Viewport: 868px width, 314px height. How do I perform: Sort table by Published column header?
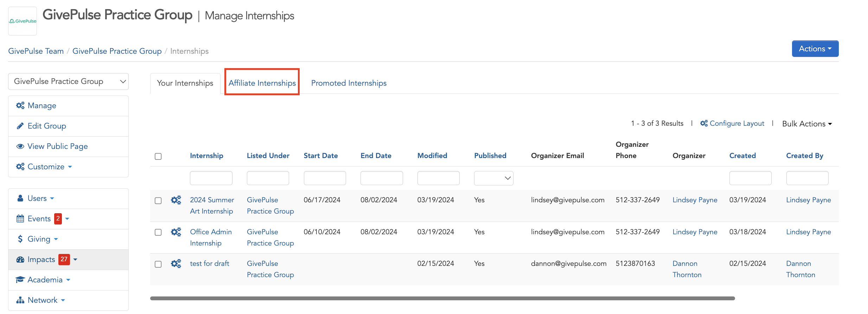click(x=490, y=156)
